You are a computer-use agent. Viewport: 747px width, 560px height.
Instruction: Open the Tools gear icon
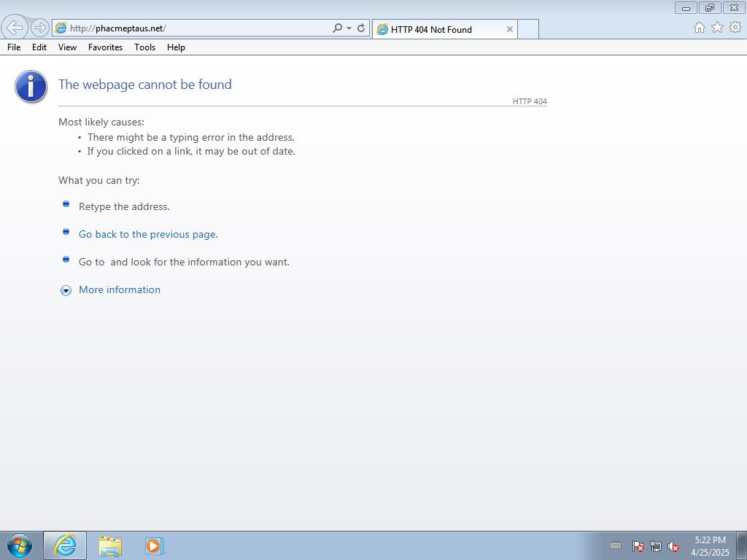pyautogui.click(x=735, y=28)
